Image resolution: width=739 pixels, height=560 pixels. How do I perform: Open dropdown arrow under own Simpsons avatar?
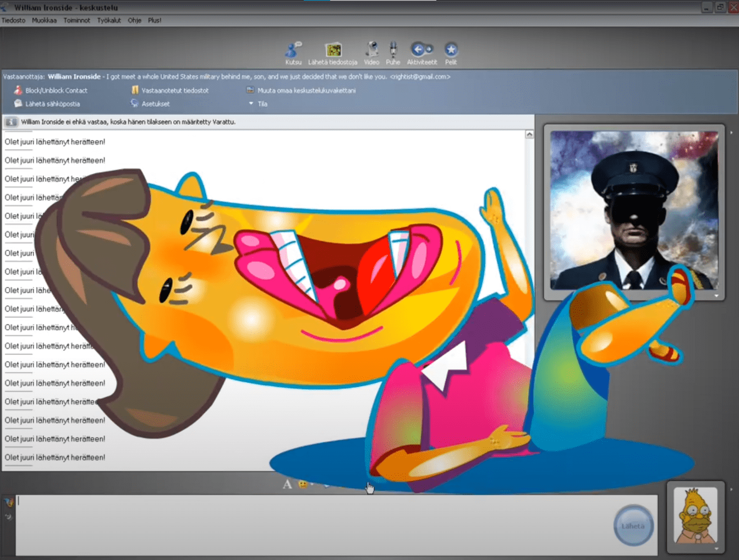tap(716, 548)
